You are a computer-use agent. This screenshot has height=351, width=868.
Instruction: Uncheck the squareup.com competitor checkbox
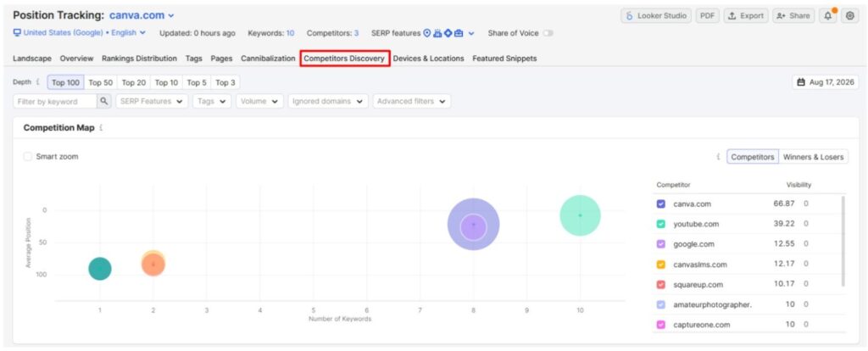tap(661, 285)
